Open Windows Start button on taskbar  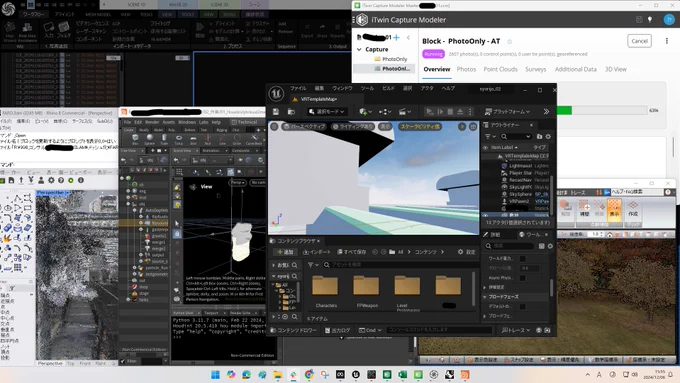(x=215, y=375)
